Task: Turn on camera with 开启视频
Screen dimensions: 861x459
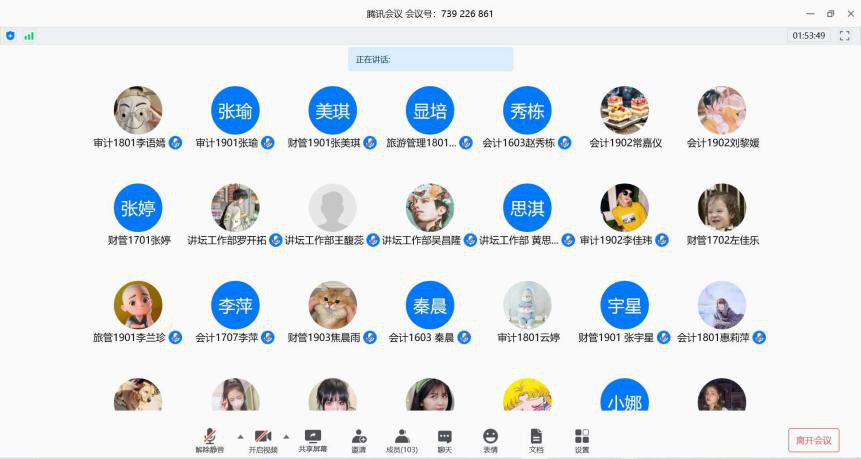Action: (263, 441)
